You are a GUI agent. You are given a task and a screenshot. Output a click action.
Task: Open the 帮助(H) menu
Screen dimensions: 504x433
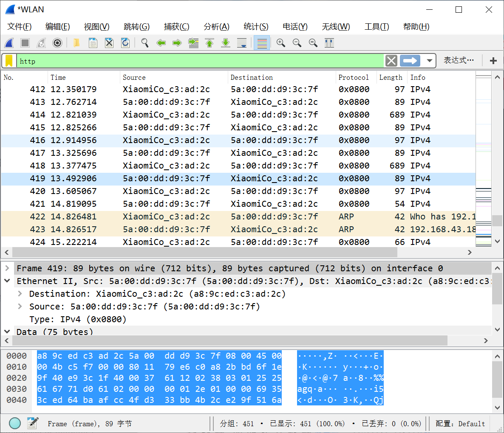coord(416,27)
